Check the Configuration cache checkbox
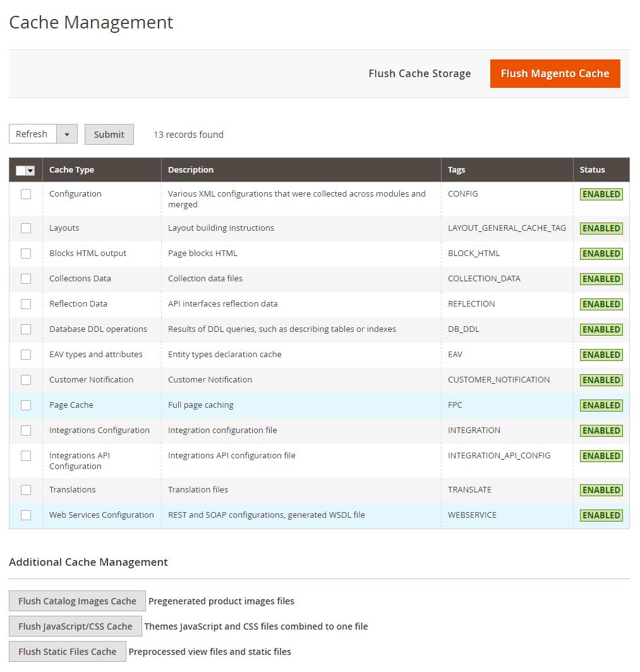 click(x=26, y=194)
